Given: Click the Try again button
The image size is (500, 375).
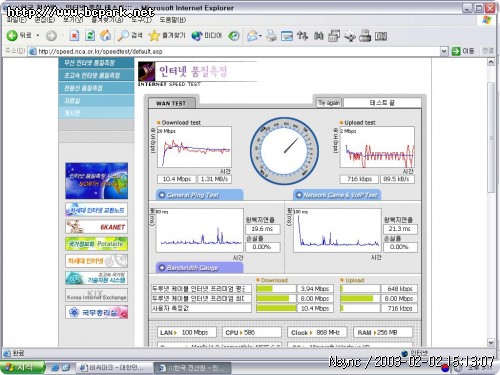Looking at the screenshot, I should pyautogui.click(x=329, y=103).
